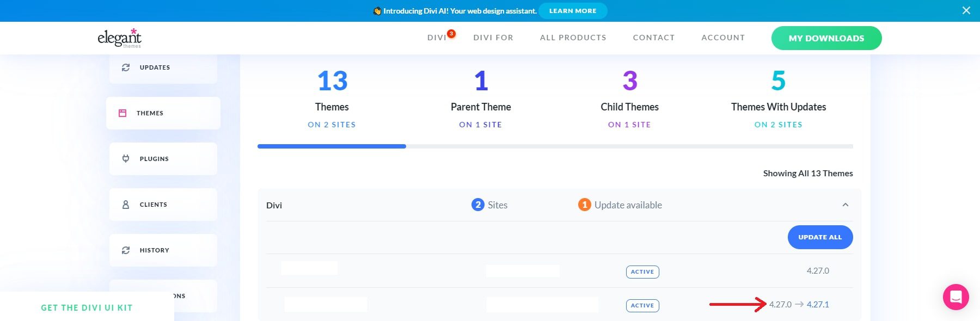Image resolution: width=980 pixels, height=321 pixels.
Task: Collapse the Divi theme row chevron
Action: point(846,205)
